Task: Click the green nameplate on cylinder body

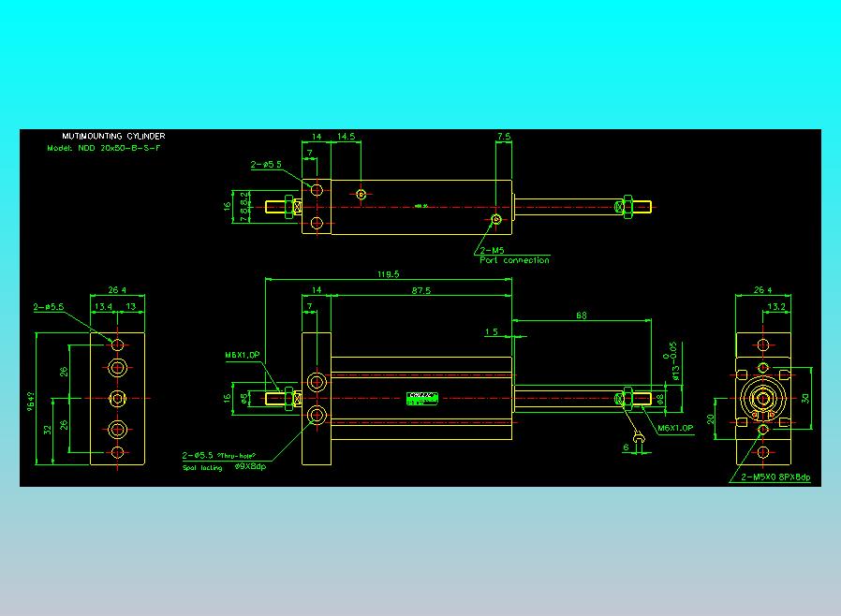Action: click(x=422, y=398)
